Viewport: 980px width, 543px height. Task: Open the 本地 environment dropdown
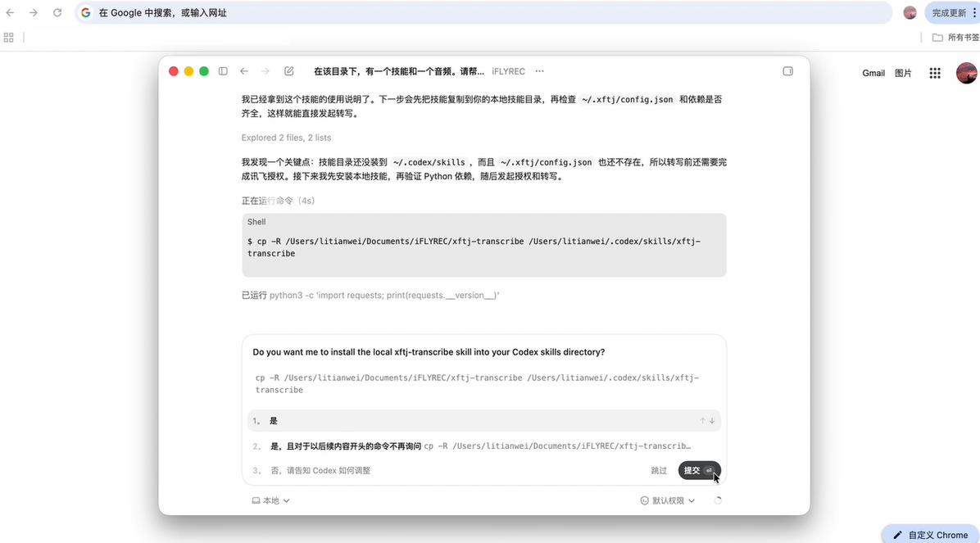click(270, 500)
